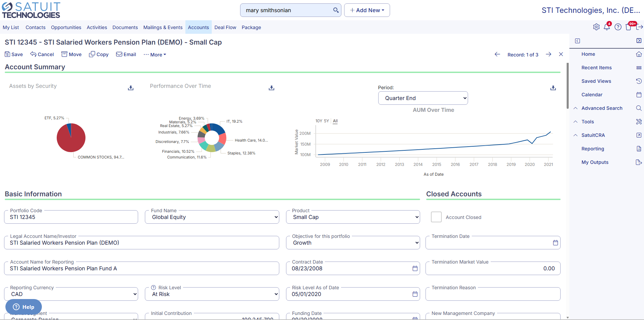Download the Assets by Security chart
This screenshot has height=320, width=644.
131,88
